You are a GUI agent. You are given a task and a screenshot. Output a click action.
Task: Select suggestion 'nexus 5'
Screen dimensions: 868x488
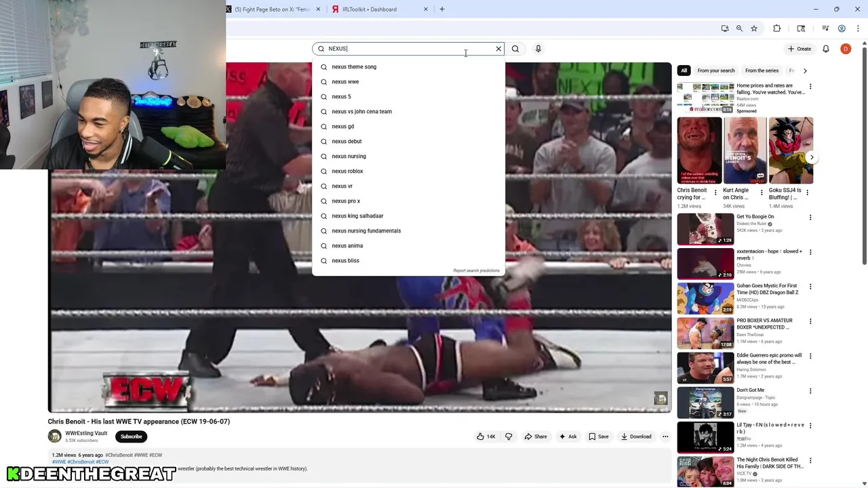pyautogui.click(x=408, y=96)
